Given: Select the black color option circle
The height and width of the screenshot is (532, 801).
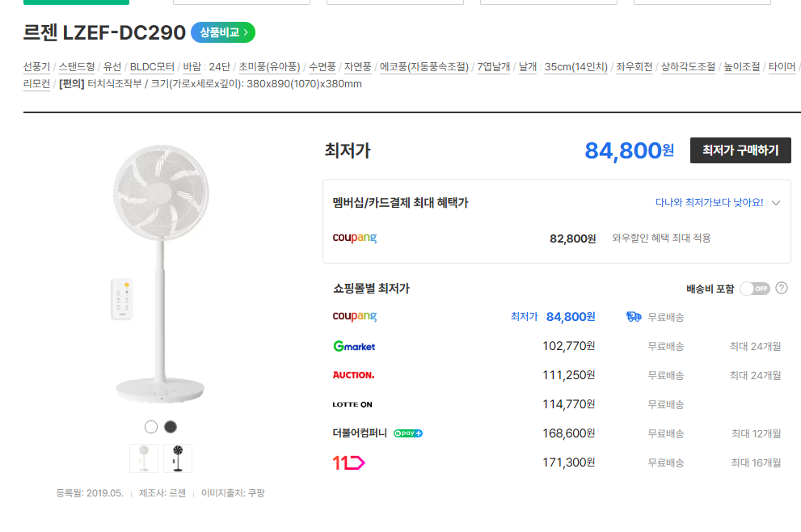Looking at the screenshot, I should [x=171, y=427].
